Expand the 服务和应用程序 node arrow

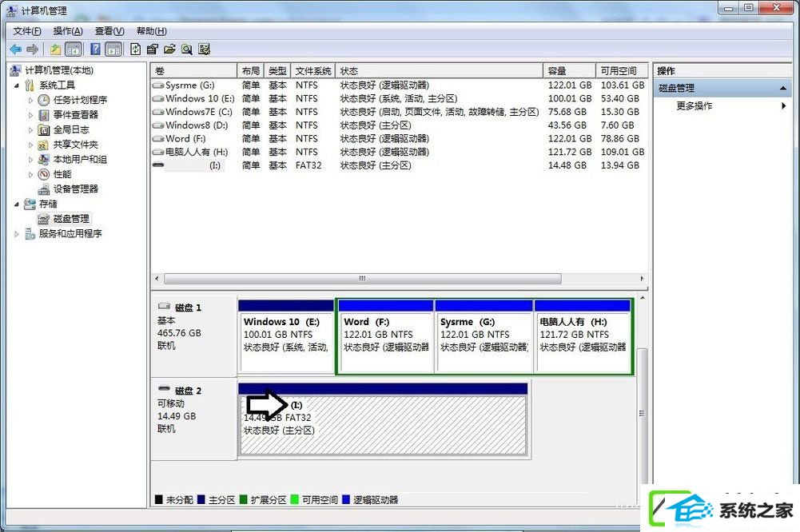(17, 233)
